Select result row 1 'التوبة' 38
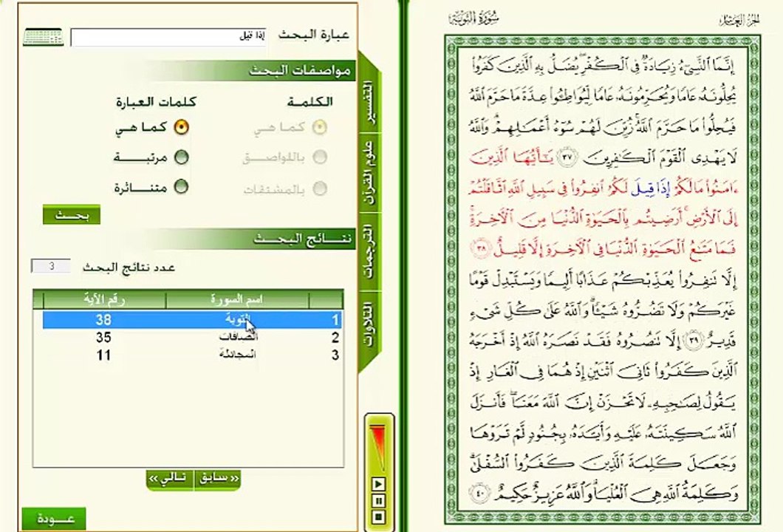 click(x=193, y=320)
